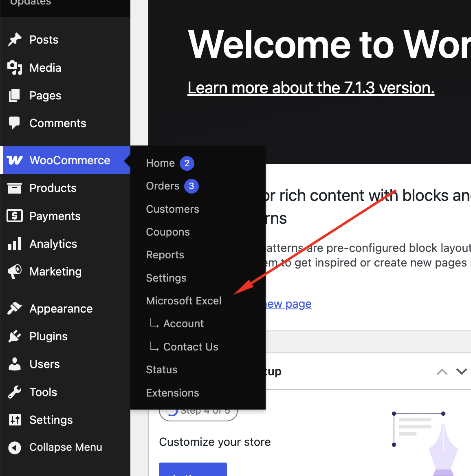This screenshot has width=471, height=476.
Task: Open Tools menu label
Action: click(x=44, y=392)
